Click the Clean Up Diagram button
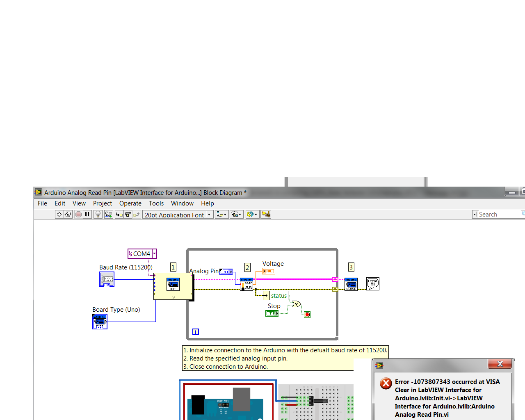Viewport: 525px width, 420px height. coord(266,214)
